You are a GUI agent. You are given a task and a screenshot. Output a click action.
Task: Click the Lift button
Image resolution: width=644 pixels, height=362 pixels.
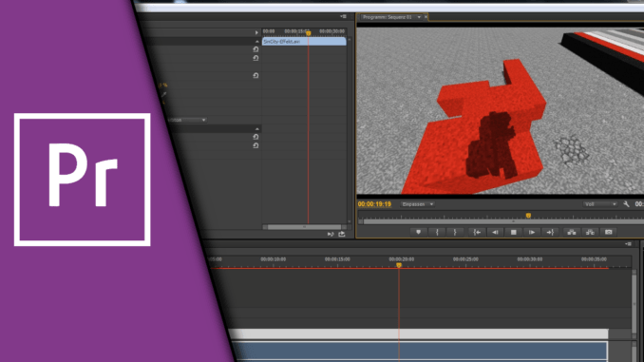click(x=571, y=232)
